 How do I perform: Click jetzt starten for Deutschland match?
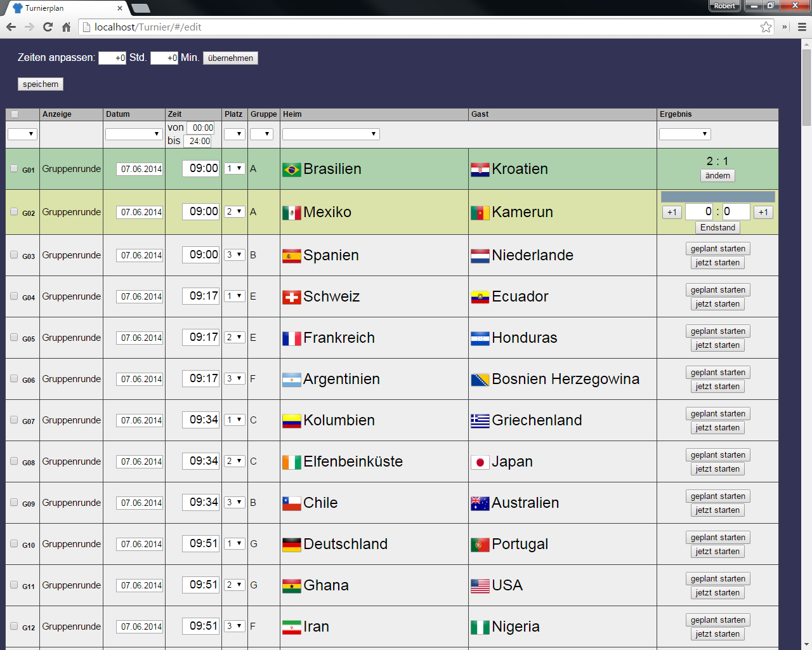click(x=717, y=552)
